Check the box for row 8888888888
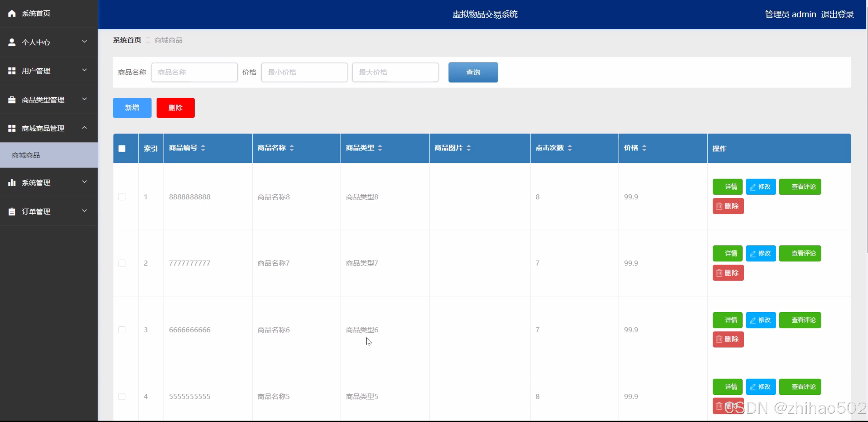This screenshot has width=868, height=422. tap(122, 197)
